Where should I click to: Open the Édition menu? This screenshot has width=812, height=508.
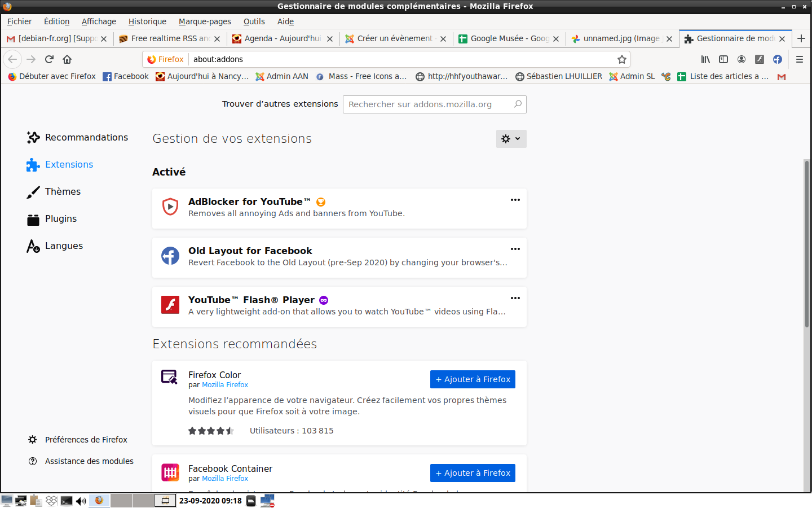tap(57, 21)
